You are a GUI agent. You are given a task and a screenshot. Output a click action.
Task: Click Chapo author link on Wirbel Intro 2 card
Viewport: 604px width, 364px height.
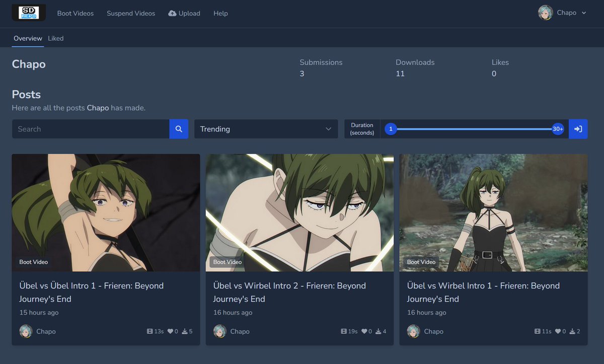(240, 331)
